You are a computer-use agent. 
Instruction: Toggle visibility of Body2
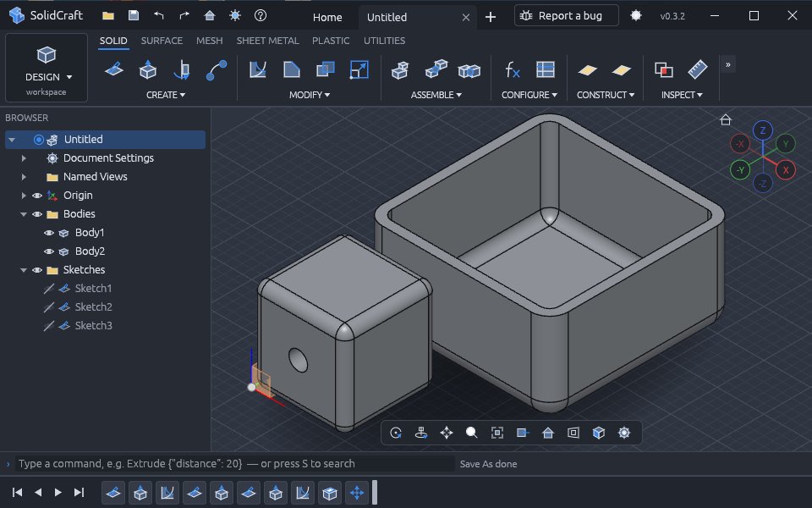click(49, 251)
